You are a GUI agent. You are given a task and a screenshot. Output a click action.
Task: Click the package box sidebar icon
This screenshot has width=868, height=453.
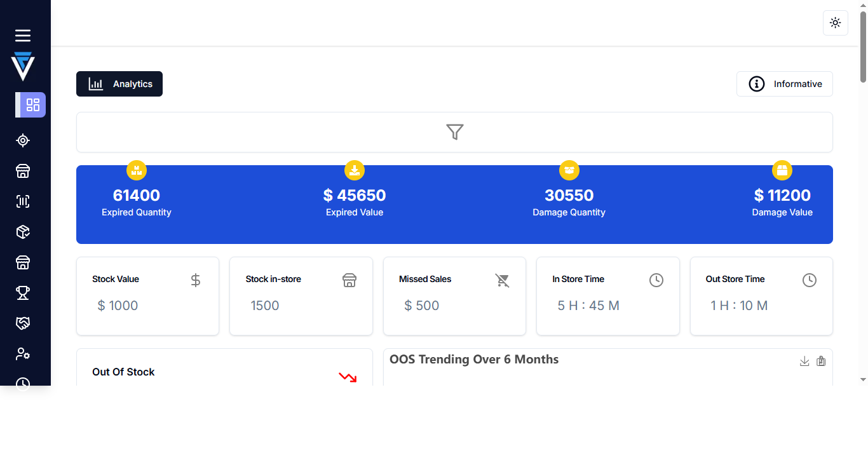point(23,233)
